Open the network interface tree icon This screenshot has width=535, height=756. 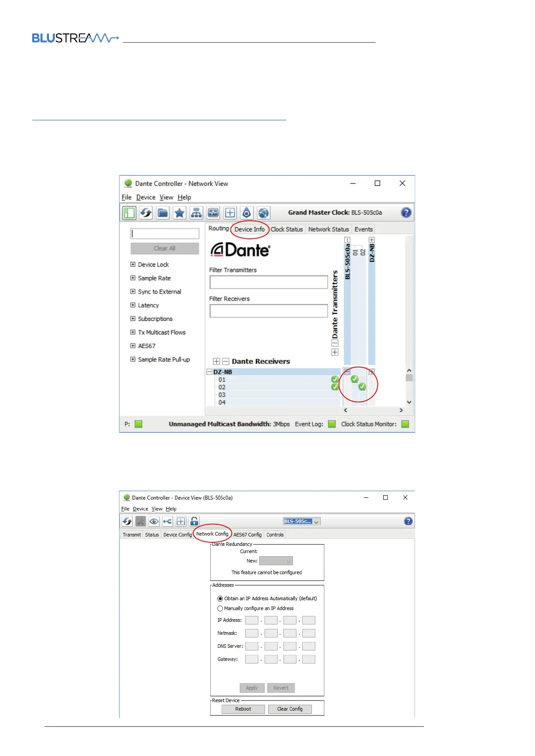click(x=196, y=213)
